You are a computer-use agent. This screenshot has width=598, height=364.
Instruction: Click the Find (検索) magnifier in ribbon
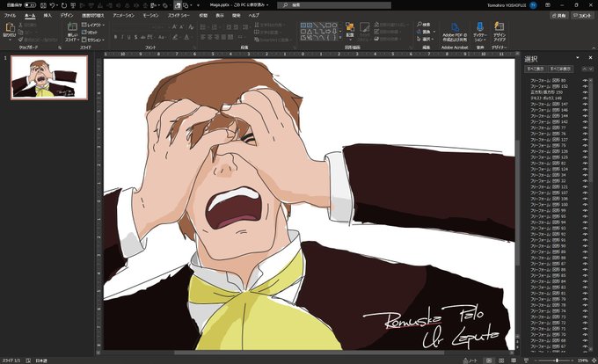pos(419,25)
